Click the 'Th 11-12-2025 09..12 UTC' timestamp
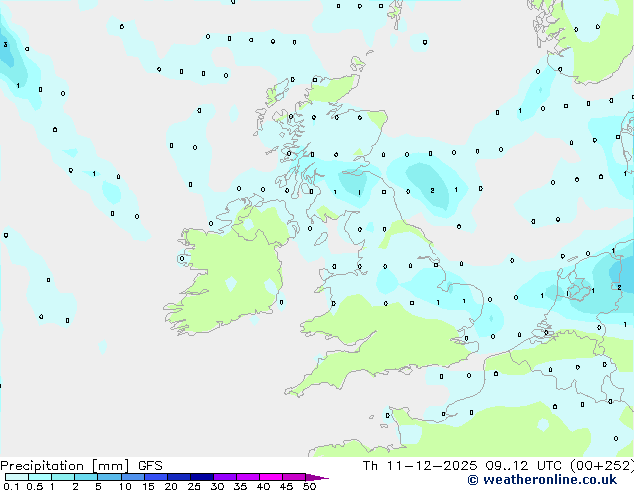Screen dimensions: 634x490 coord(463,466)
